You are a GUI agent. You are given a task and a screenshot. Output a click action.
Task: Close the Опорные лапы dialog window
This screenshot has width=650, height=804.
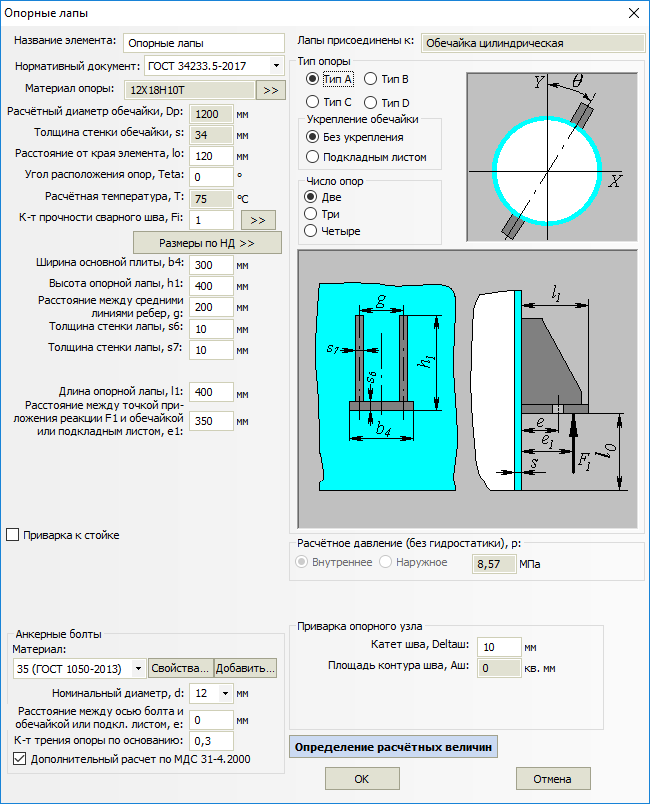click(x=634, y=13)
